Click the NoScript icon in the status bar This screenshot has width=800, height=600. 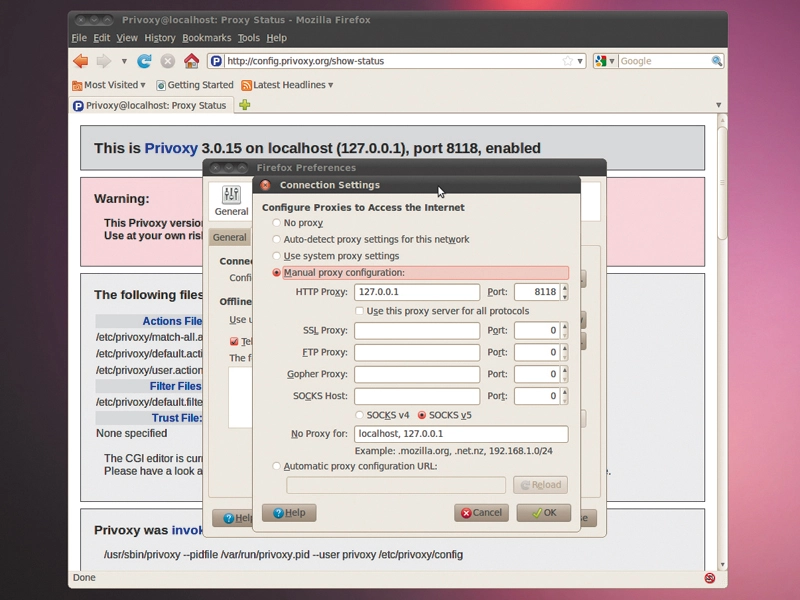click(x=710, y=578)
